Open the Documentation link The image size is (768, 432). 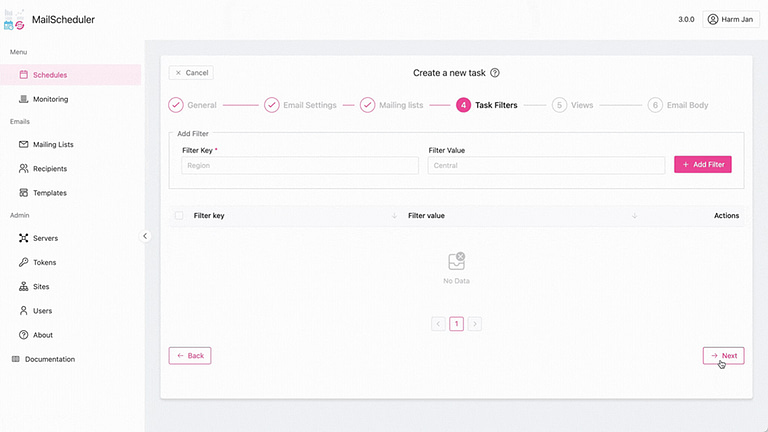click(50, 359)
